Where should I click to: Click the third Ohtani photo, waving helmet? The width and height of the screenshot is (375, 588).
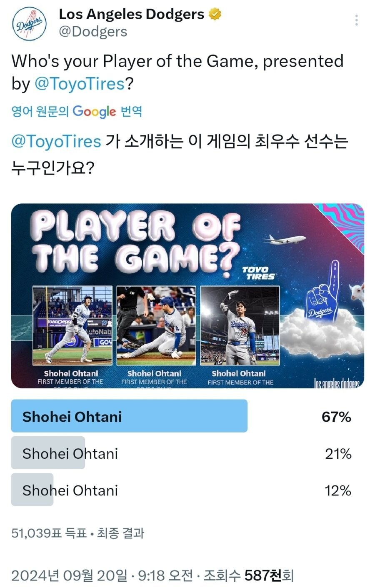tap(240, 325)
